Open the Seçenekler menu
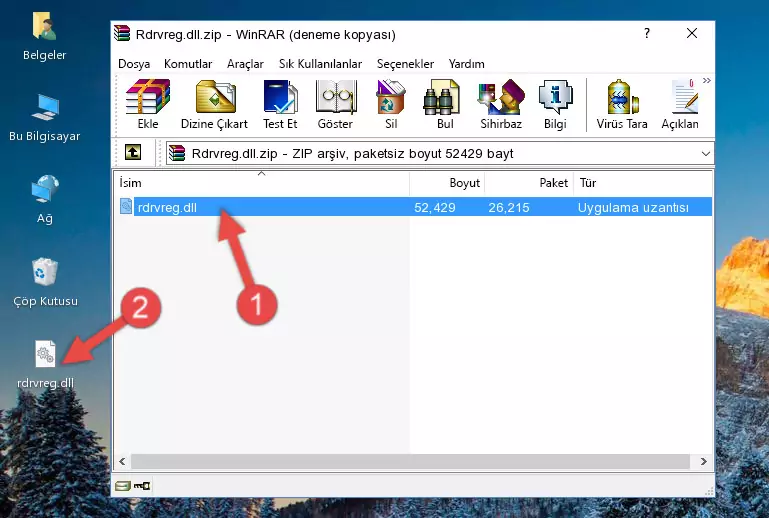The width and height of the screenshot is (769, 518). click(x=405, y=64)
